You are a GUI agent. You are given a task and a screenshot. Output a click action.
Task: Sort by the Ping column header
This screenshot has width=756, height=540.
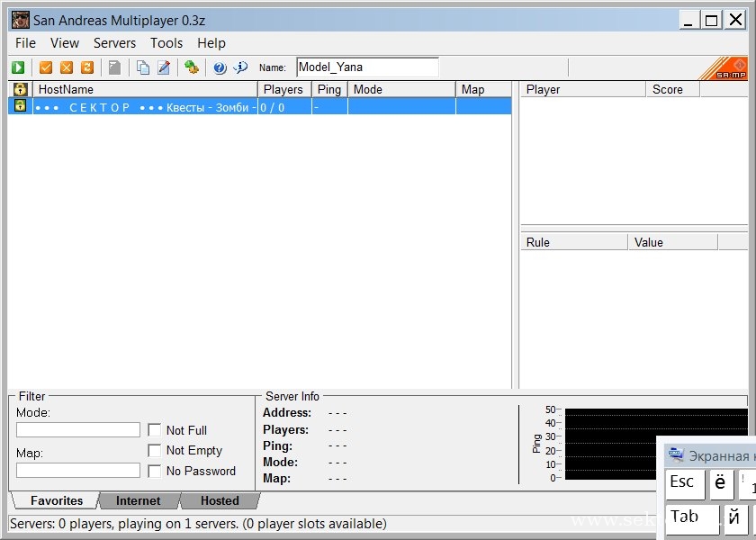tap(329, 90)
